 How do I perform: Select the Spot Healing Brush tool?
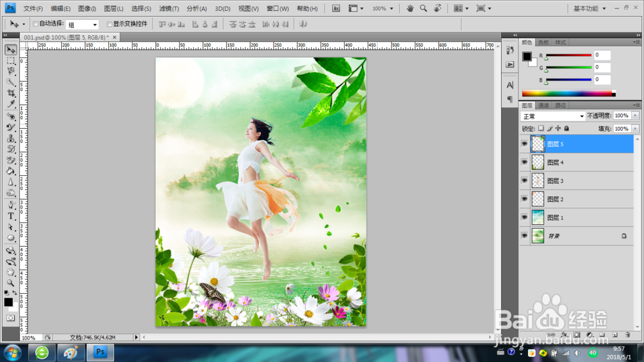coord(11,117)
